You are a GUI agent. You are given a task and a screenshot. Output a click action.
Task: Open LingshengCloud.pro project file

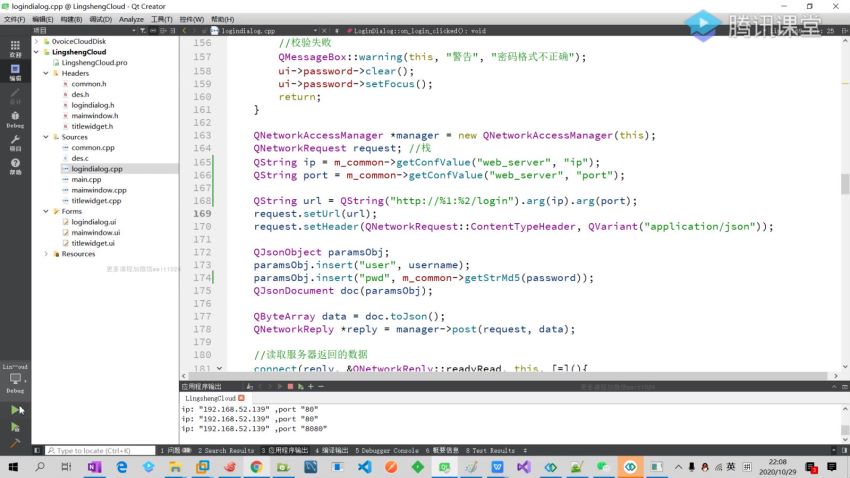click(94, 62)
